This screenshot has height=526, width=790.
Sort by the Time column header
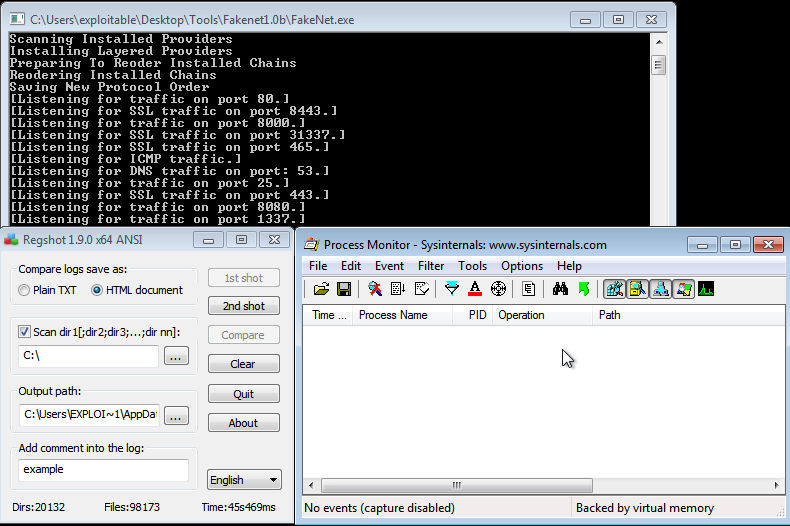(328, 315)
